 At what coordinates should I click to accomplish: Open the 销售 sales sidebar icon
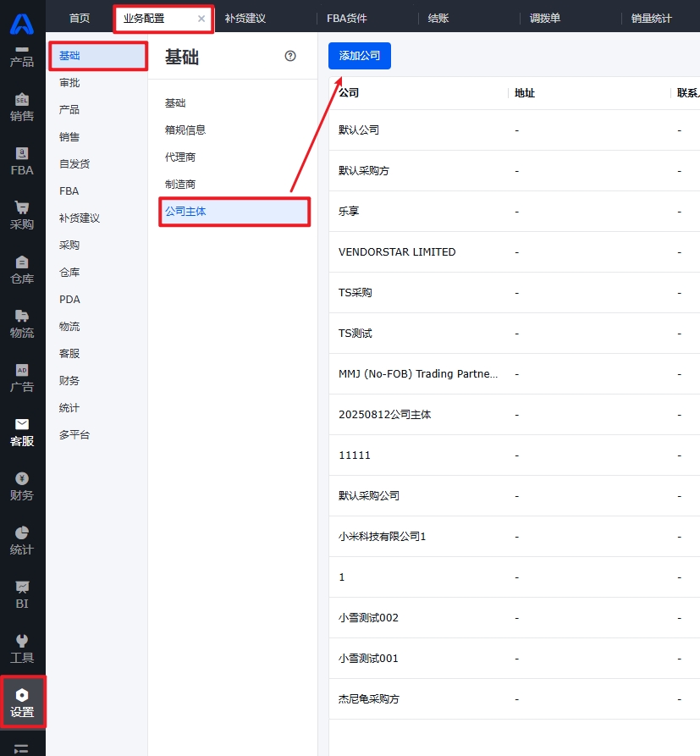[x=22, y=108]
